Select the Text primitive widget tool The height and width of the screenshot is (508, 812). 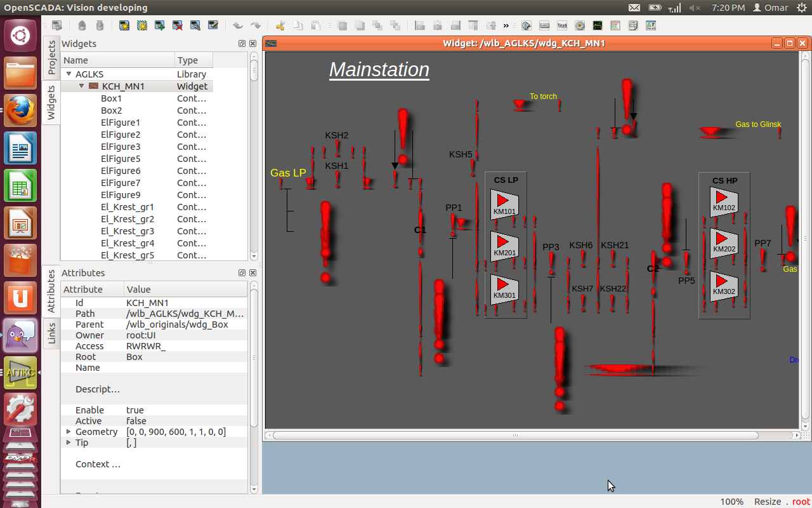[x=562, y=26]
